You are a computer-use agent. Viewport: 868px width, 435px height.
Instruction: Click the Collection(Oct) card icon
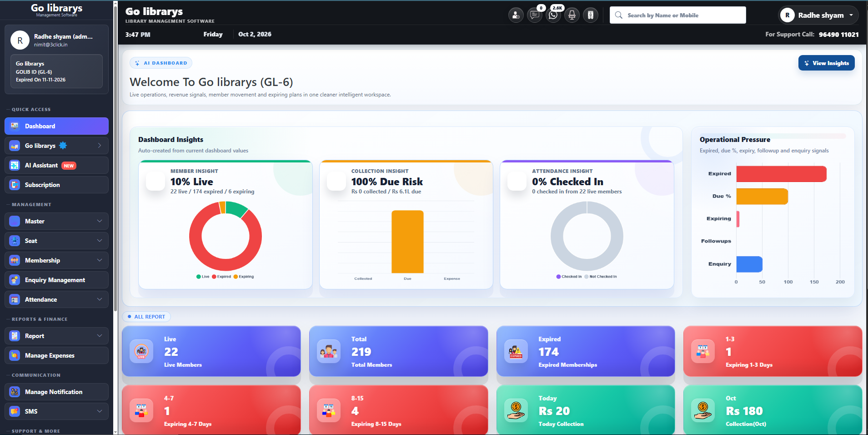tap(703, 410)
